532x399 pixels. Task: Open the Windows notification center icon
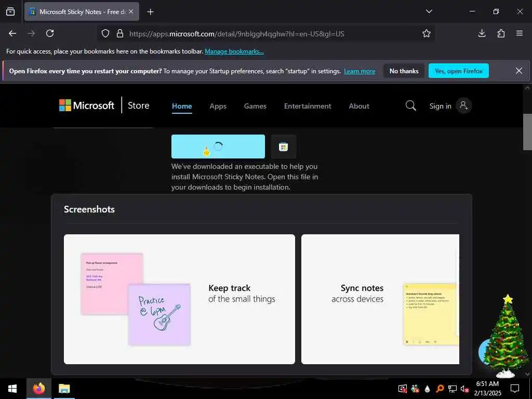[515, 389]
